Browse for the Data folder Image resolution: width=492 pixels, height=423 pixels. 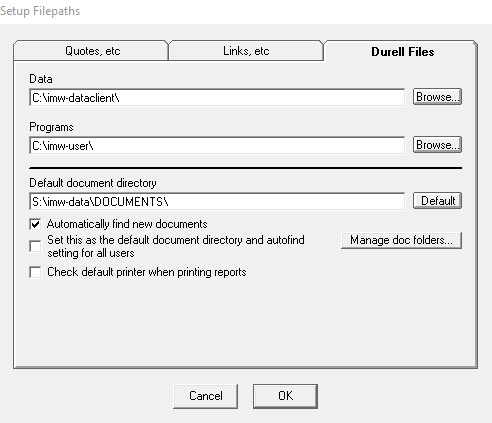click(x=437, y=97)
